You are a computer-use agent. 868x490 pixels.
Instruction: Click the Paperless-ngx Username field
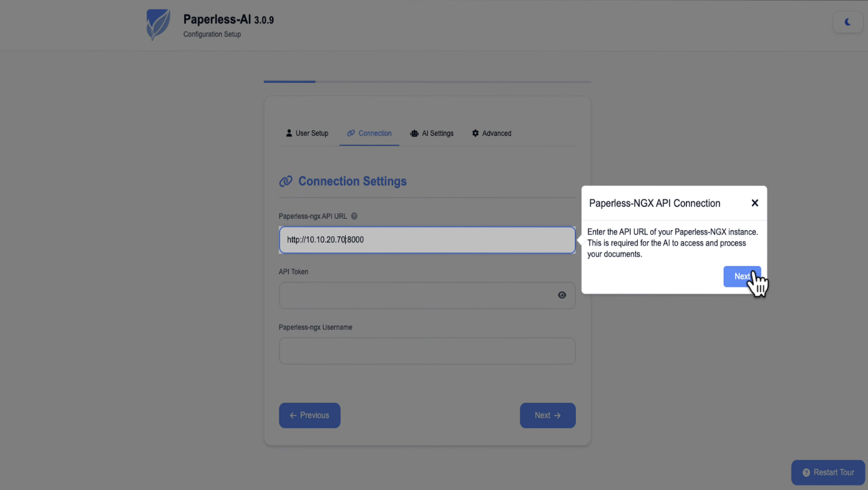point(427,351)
